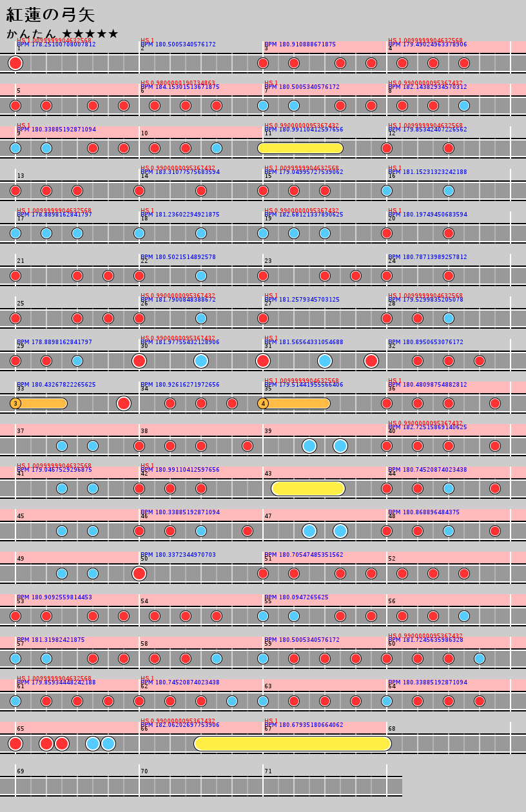The height and width of the screenshot is (812, 526).
Task: Click the large red note starting measure 1
Action: 15,63
